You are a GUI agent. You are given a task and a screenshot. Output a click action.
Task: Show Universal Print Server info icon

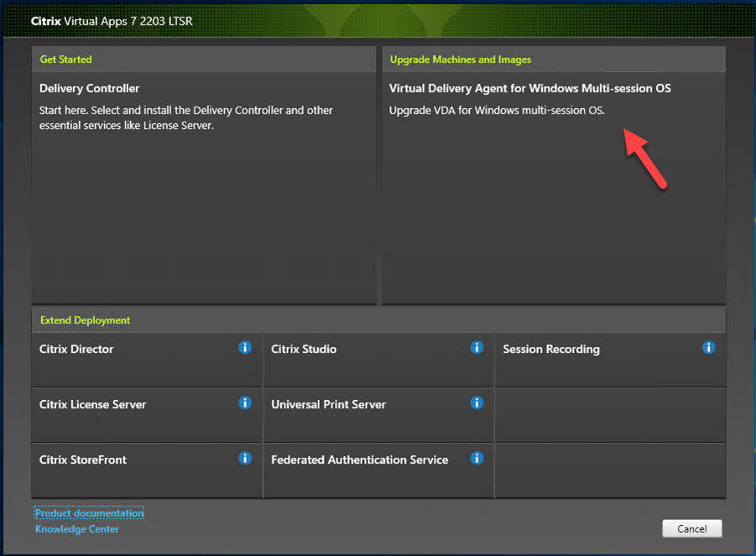click(477, 403)
